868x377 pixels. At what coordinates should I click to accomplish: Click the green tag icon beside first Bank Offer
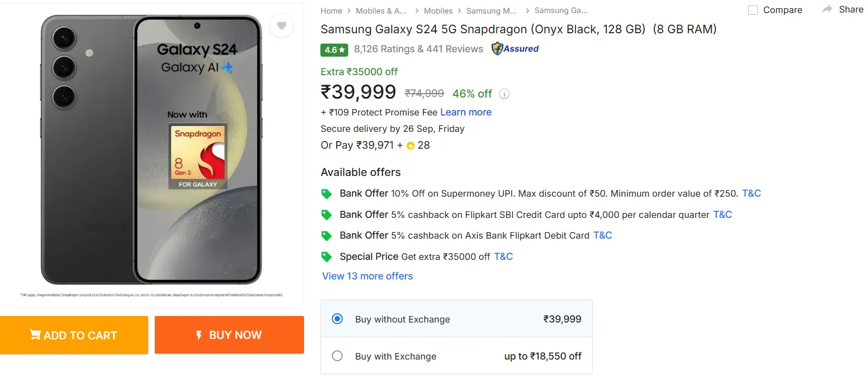326,193
